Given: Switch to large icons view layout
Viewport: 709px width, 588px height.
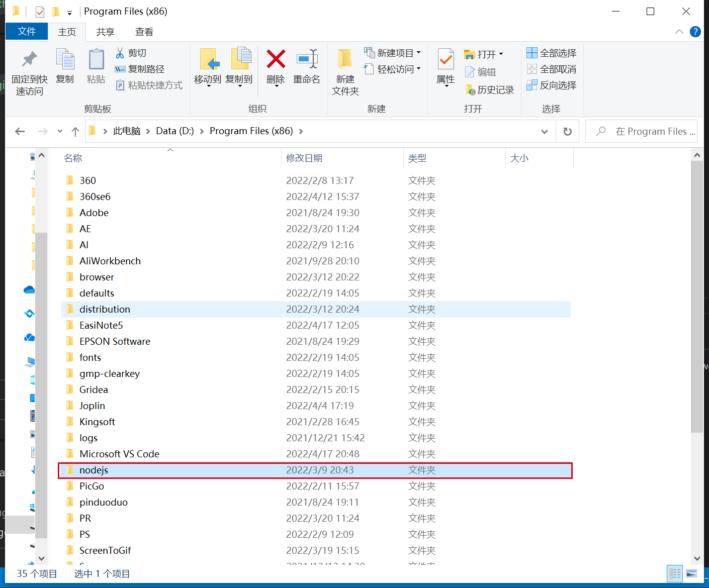Looking at the screenshot, I should pyautogui.click(x=691, y=573).
